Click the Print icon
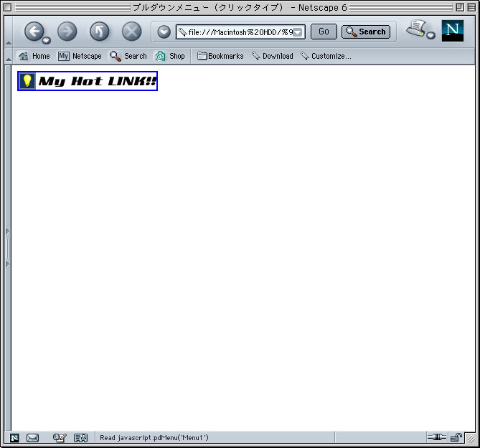The width and height of the screenshot is (480, 448). (416, 29)
